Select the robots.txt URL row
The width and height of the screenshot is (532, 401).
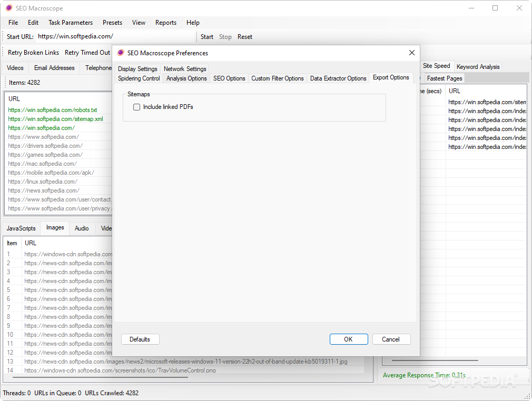58,110
